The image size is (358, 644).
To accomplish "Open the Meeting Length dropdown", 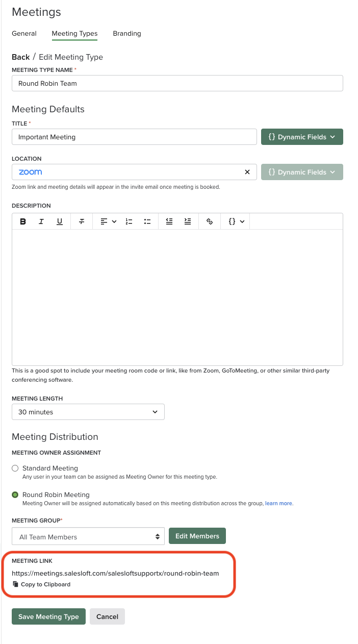I will tap(88, 412).
